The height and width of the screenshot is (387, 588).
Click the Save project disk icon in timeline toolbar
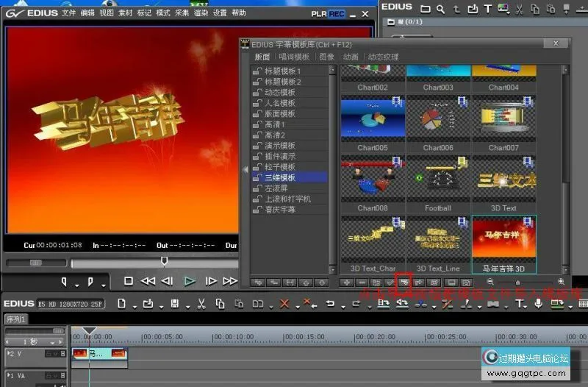click(175, 304)
